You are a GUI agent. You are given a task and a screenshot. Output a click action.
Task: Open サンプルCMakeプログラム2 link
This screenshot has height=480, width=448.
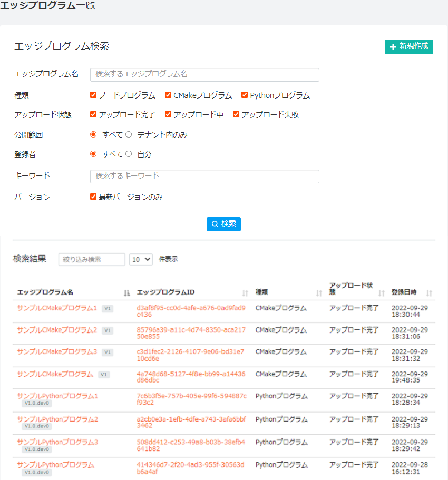pyautogui.click(x=57, y=330)
